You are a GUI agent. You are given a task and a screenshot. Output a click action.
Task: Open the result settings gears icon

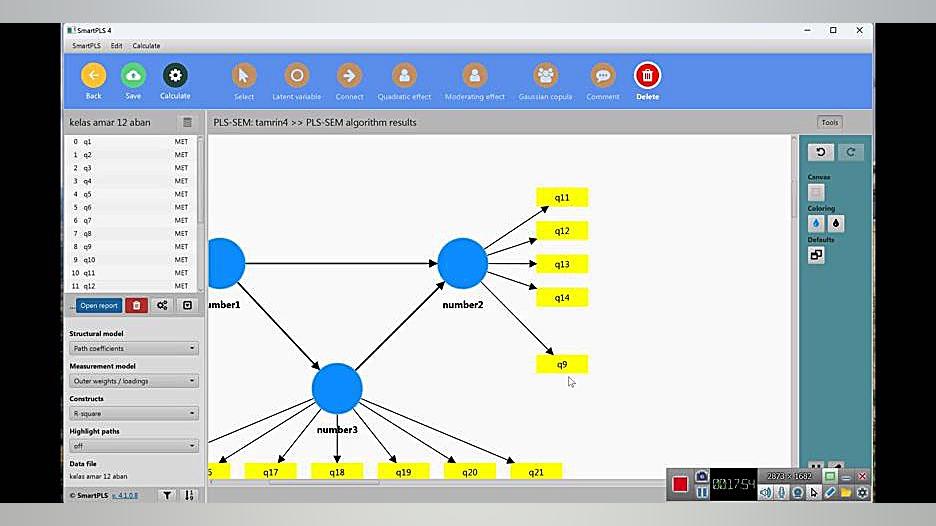tap(162, 306)
